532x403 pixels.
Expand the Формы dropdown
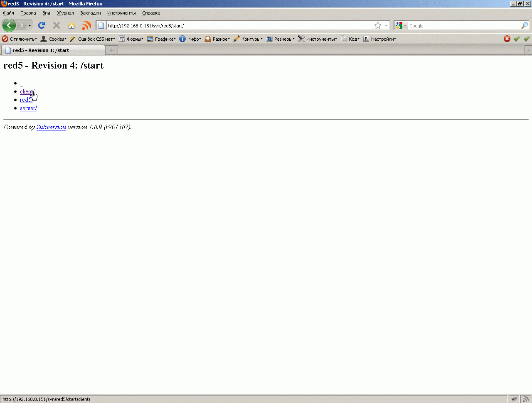pyautogui.click(x=131, y=39)
